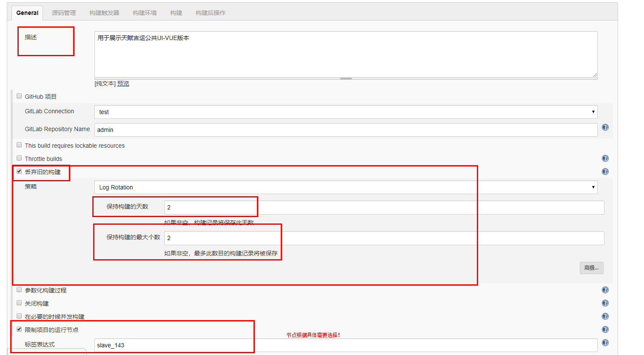Click the 高级... button
The height and width of the screenshot is (355, 644).
[591, 268]
